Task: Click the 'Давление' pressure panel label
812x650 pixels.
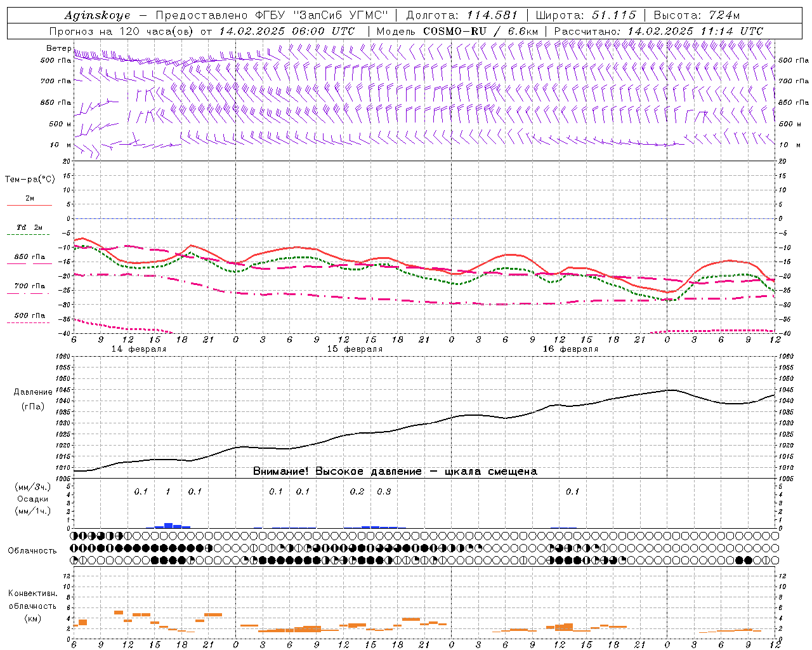Action: click(33, 392)
